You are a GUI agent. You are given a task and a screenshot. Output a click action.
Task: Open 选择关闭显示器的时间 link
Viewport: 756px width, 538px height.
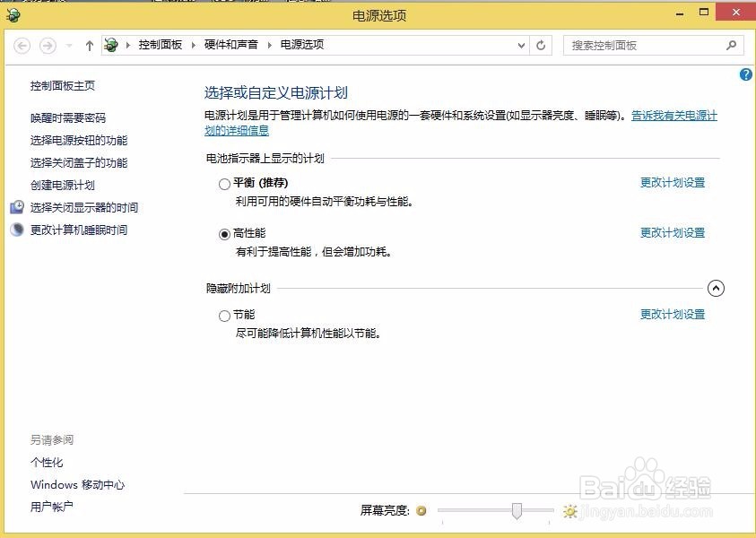tap(84, 208)
